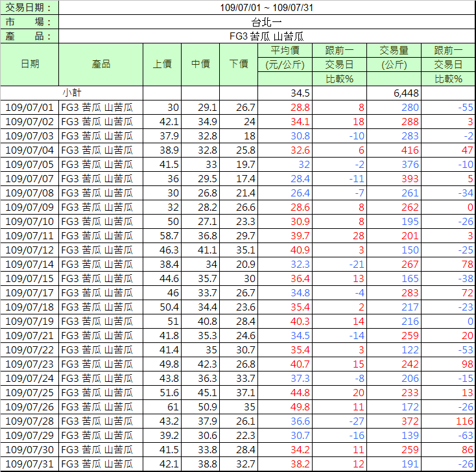Click the 下價 column header
The image size is (476, 472).
239,64
